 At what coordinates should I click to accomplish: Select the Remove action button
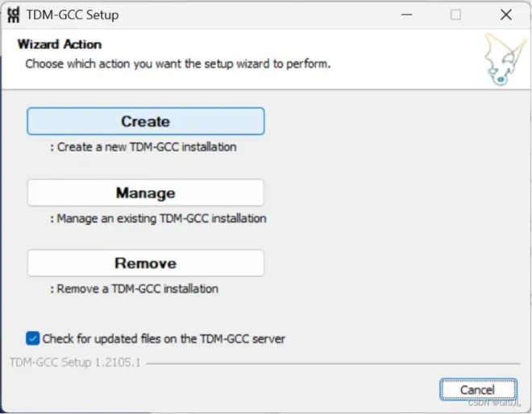pos(146,263)
